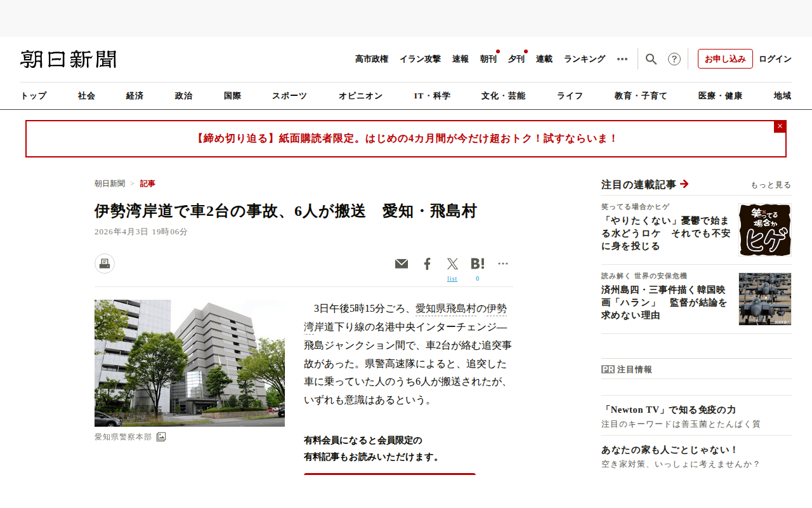
Task: Click the 注目の連載記事 heading
Action: pos(639,184)
